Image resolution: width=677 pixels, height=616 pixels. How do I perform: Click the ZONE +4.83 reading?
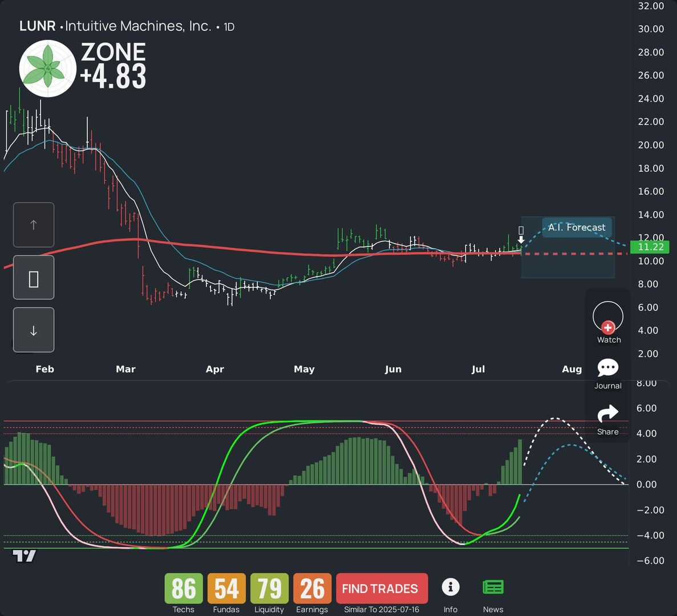point(113,65)
